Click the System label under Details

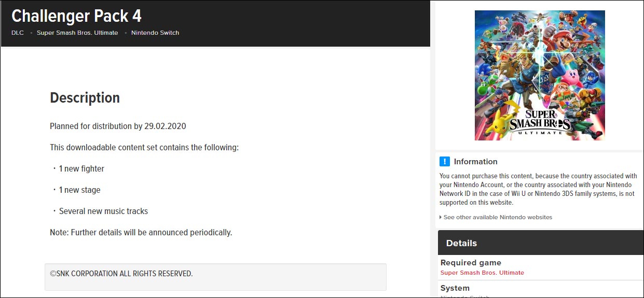coord(455,288)
